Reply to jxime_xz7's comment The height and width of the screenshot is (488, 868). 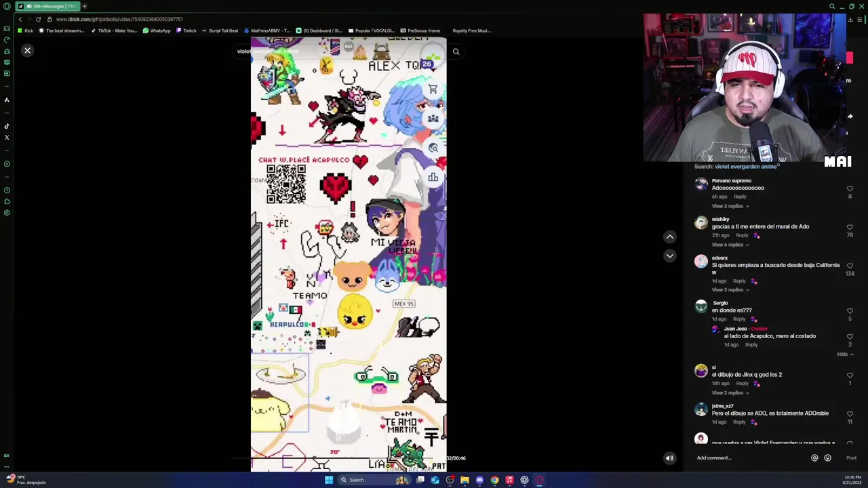pyautogui.click(x=739, y=422)
